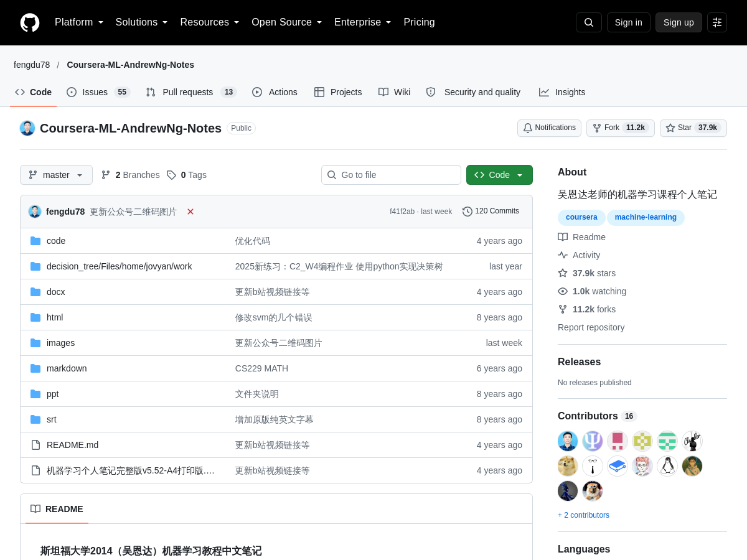Viewport: 747px width, 560px height.
Task: Open fengdu78 owner link in breadcrumb
Action: click(x=32, y=65)
